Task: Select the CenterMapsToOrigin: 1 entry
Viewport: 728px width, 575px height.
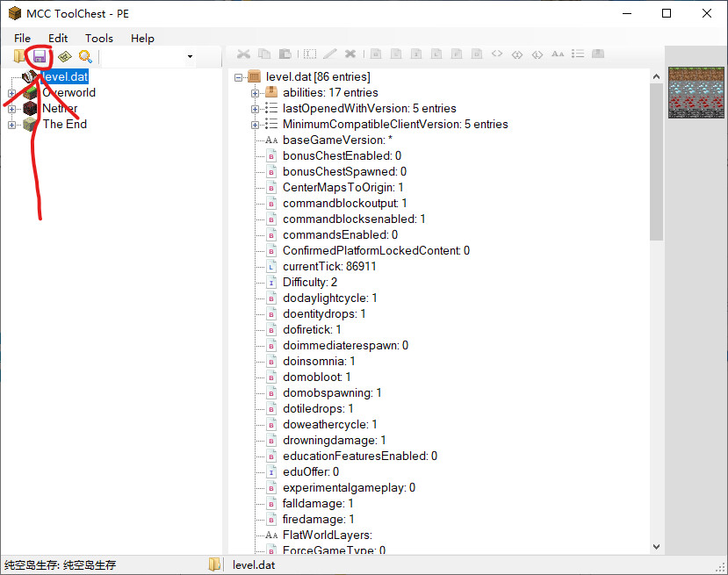Action: [343, 187]
